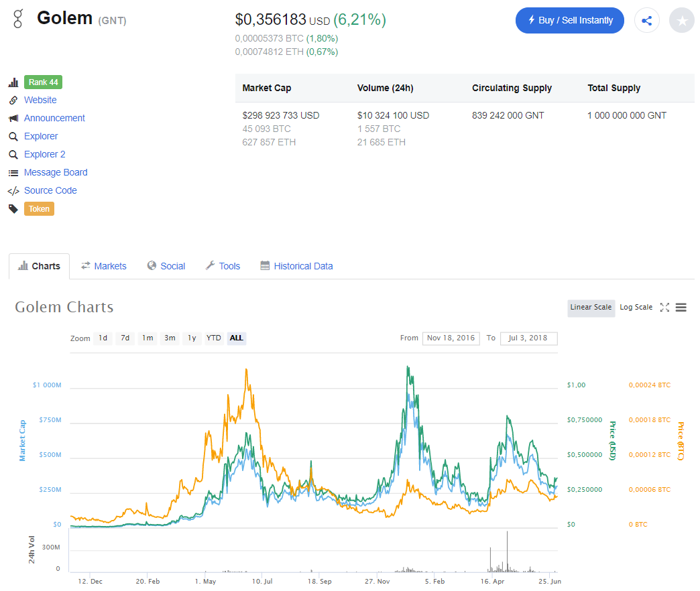Click the 1 557 BTC volume value

[379, 129]
